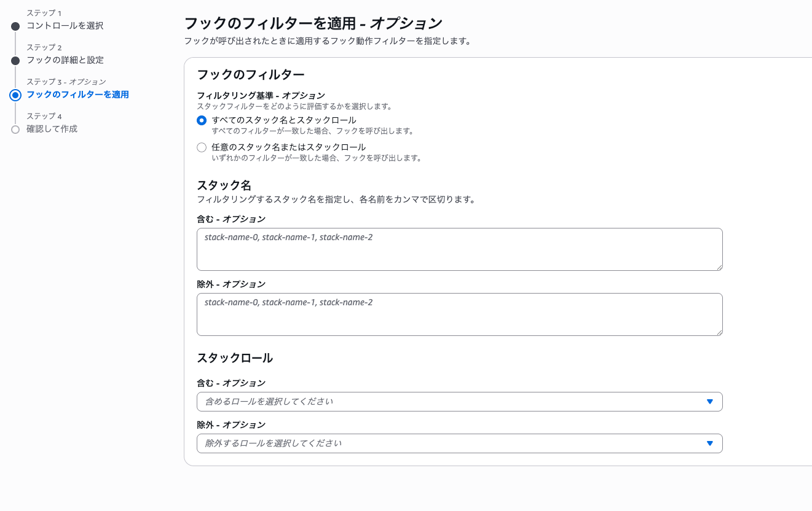The image size is (812, 511).
Task: Click the step 1 circle indicator
Action: click(x=15, y=26)
